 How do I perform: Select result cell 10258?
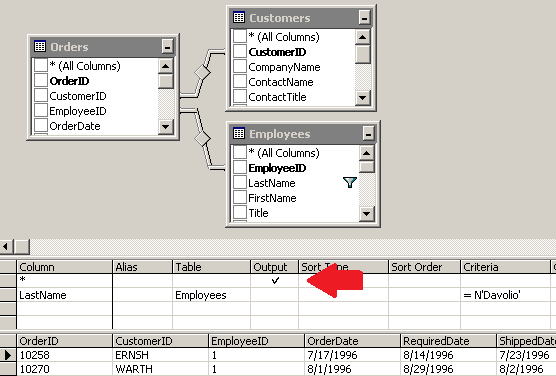[x=65, y=355]
